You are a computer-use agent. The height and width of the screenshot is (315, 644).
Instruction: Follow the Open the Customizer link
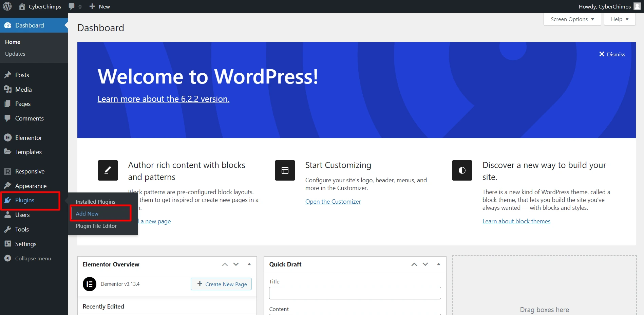pos(333,202)
